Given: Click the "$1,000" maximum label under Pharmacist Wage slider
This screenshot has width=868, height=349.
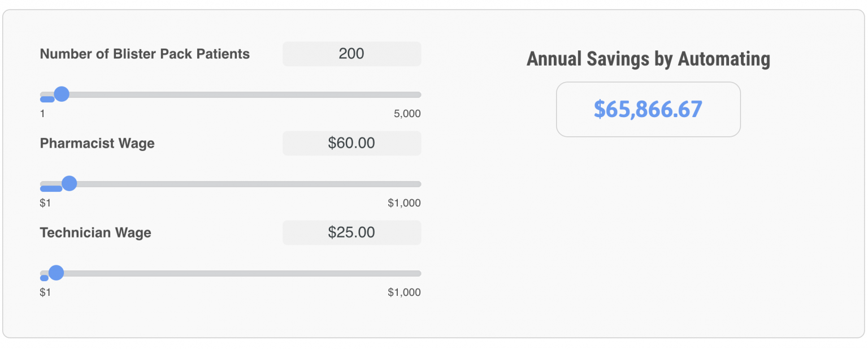Looking at the screenshot, I should tap(404, 203).
